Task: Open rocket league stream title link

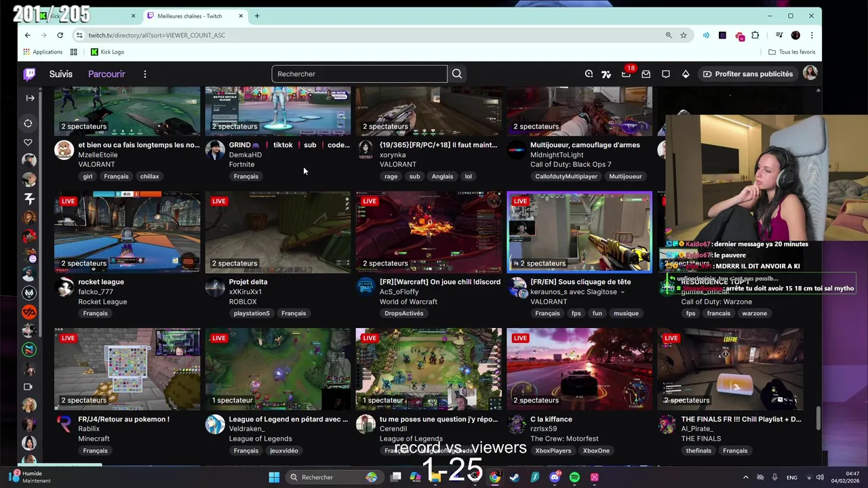Action: pos(101,282)
